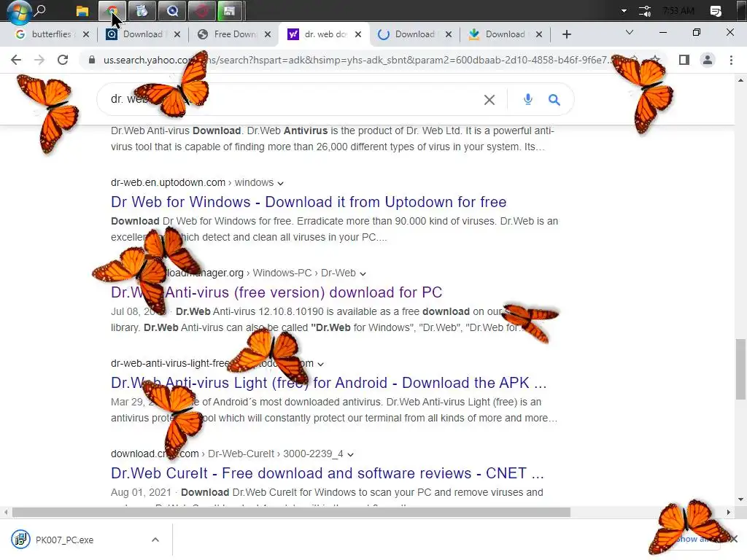Screen dimensions: 747x560
Task: Expand options for Dr-Web-CureIt 3000-2239_4 result
Action: tap(351, 455)
